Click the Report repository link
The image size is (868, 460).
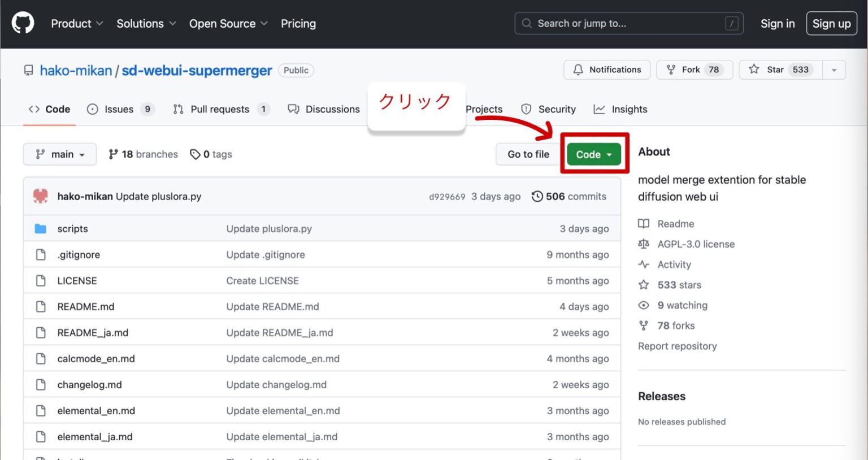pos(677,346)
